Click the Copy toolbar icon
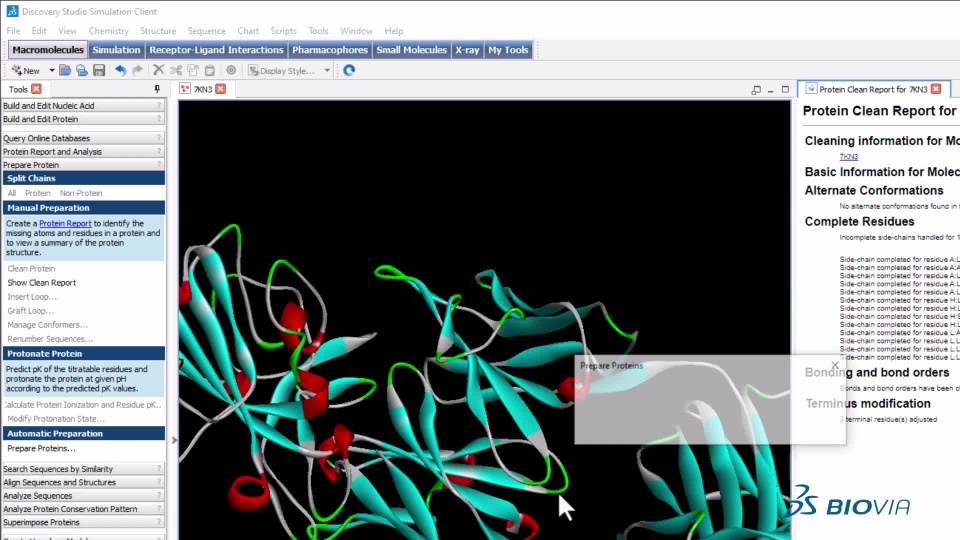This screenshot has height=540, width=960. 193,70
